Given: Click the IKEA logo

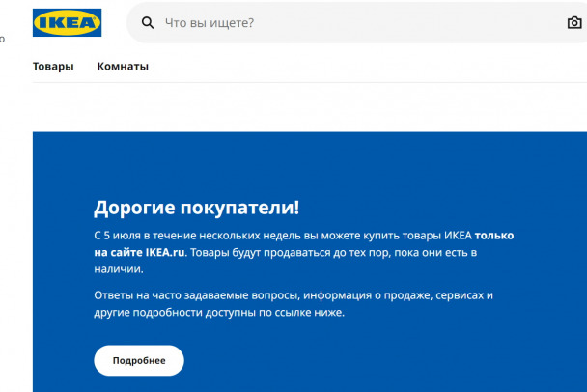Looking at the screenshot, I should [67, 22].
